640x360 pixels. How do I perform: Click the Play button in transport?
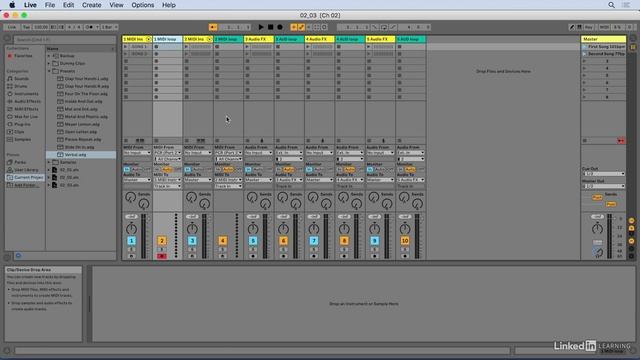261,27
